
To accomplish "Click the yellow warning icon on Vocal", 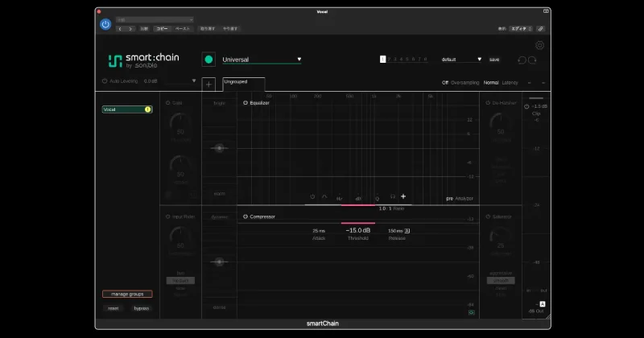I will [x=147, y=109].
